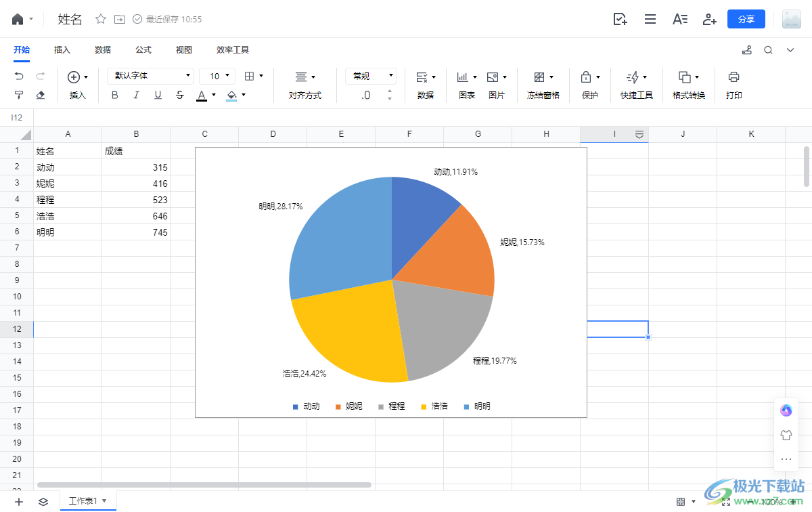Switch to the 效率工具 tab
The image size is (812, 512).
point(233,50)
